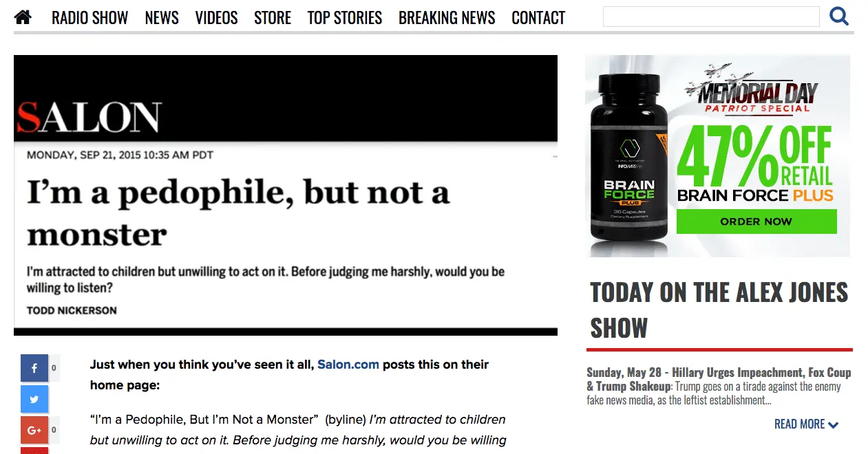Screen dimensions: 868x454
Task: Open the Contact page
Action: 538,18
